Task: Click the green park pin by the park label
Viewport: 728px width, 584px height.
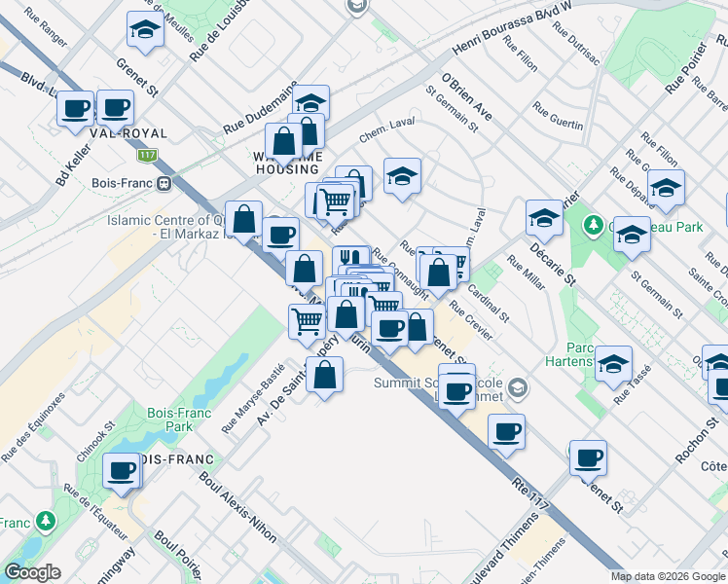Action: click(x=593, y=226)
